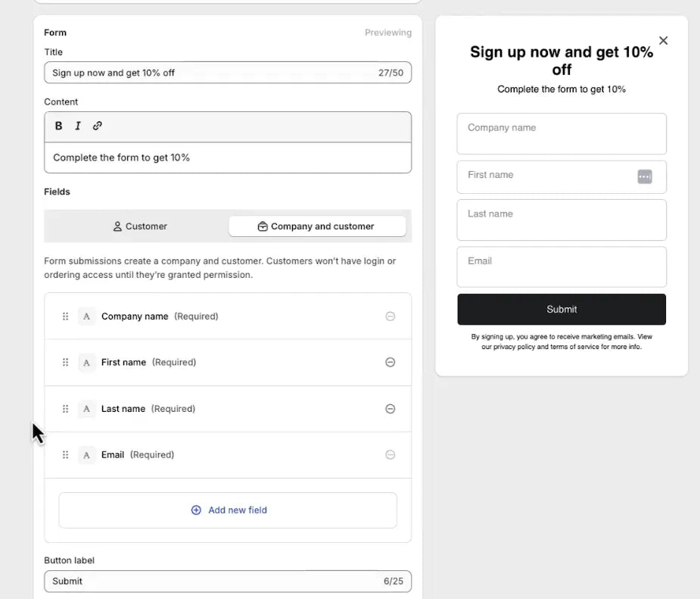Click the 'A' field icon beside Email
Image resolution: width=700 pixels, height=599 pixels.
(x=86, y=454)
